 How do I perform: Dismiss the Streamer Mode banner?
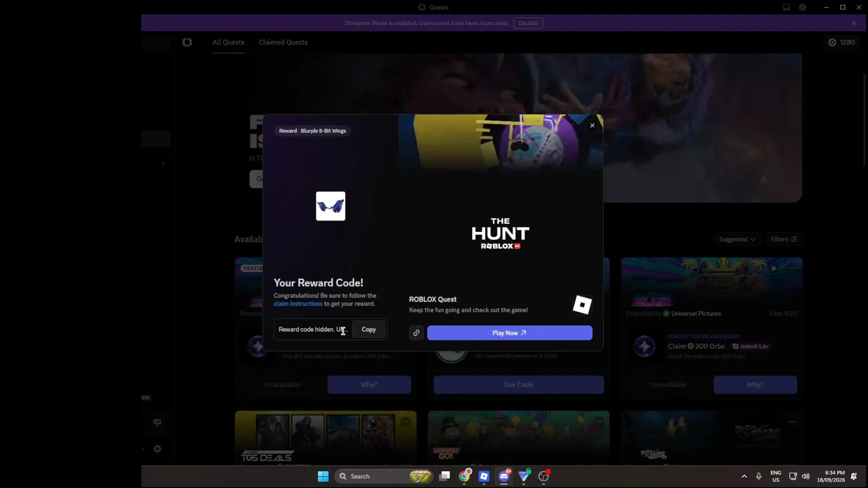[854, 23]
